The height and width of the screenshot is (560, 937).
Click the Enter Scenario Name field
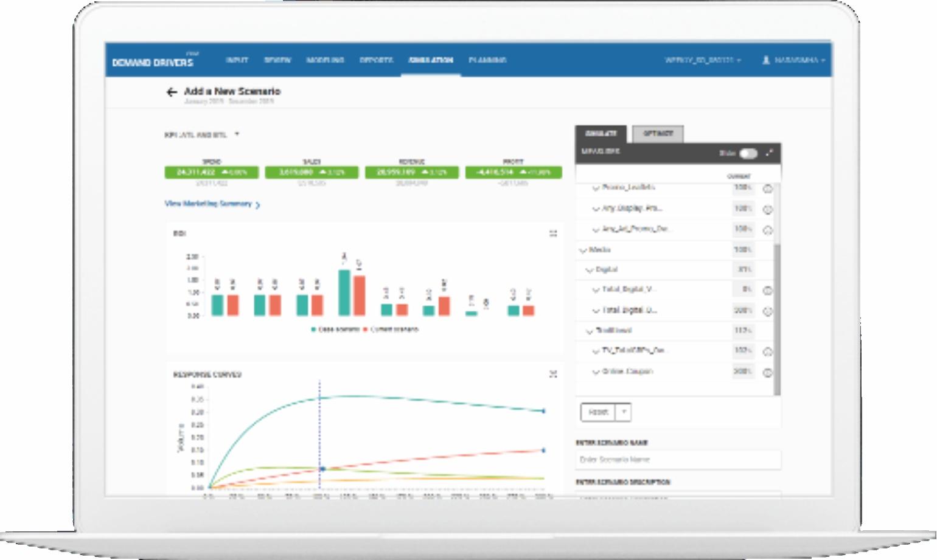point(678,460)
